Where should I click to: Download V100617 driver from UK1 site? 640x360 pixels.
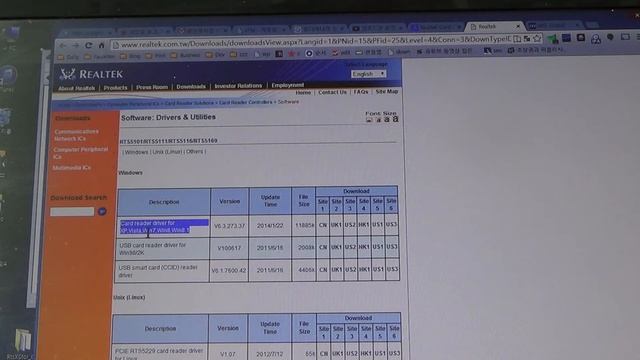(x=336, y=247)
